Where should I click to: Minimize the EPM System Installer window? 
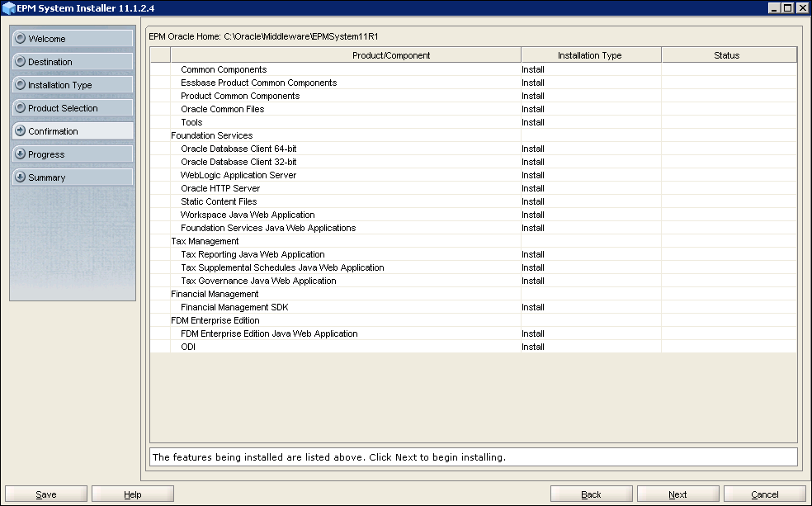[774, 7]
